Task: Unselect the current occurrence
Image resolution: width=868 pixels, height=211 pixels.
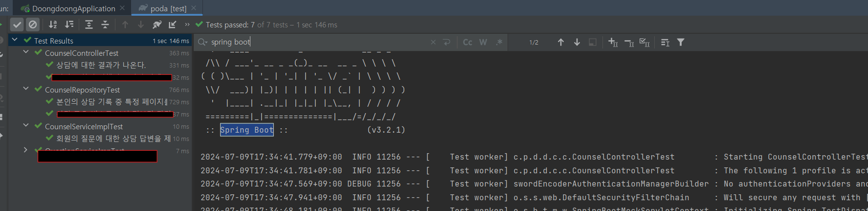Action: tap(629, 43)
